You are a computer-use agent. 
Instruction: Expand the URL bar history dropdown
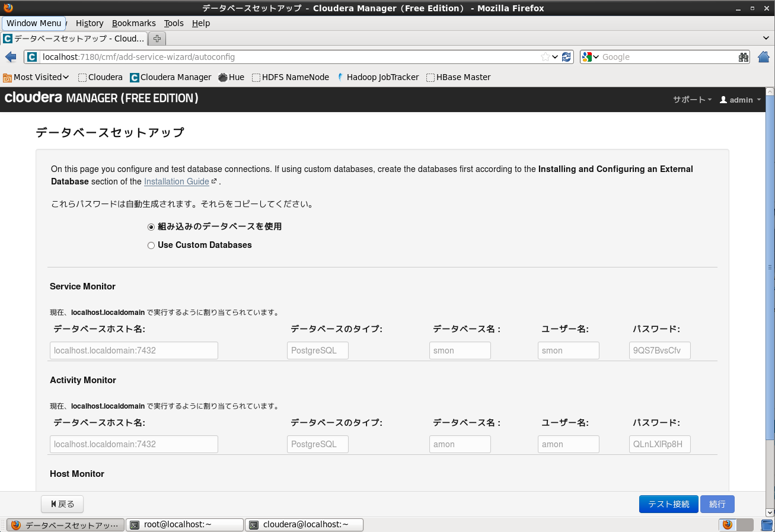point(555,57)
